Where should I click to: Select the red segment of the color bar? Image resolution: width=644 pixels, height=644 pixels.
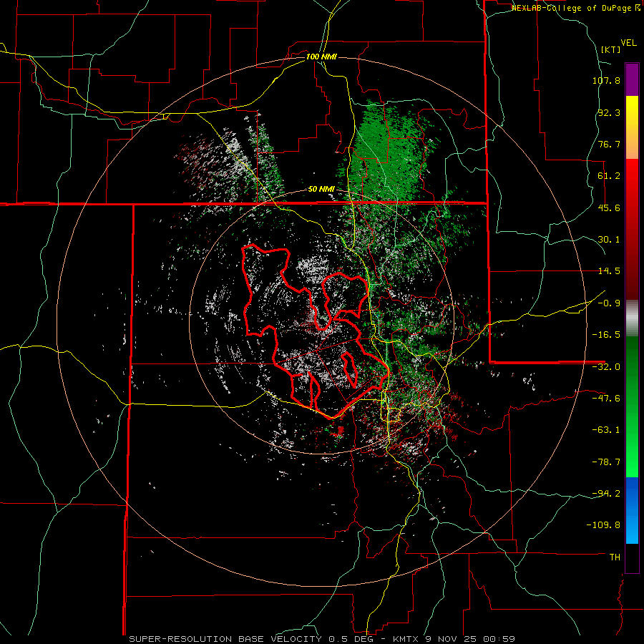632,229
